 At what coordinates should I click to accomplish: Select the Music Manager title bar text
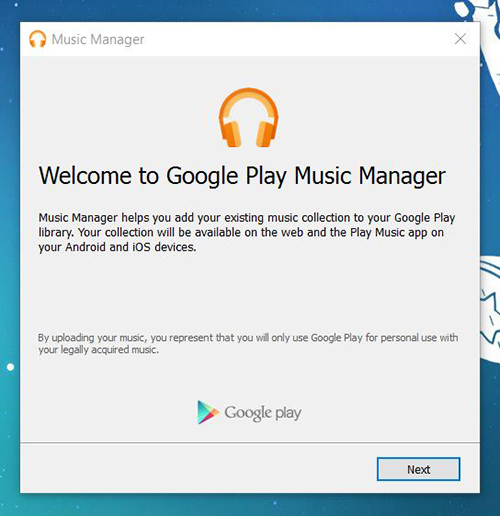[x=98, y=39]
